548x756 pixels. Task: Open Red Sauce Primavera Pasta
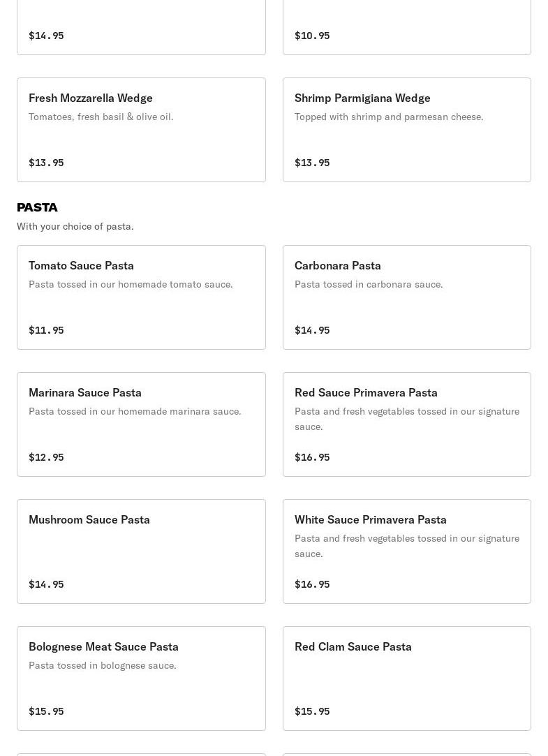406,424
